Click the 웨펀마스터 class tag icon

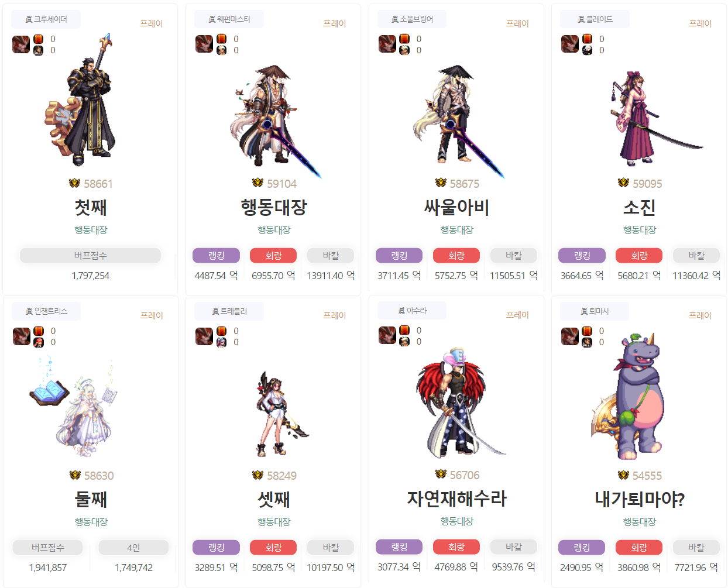tap(212, 20)
